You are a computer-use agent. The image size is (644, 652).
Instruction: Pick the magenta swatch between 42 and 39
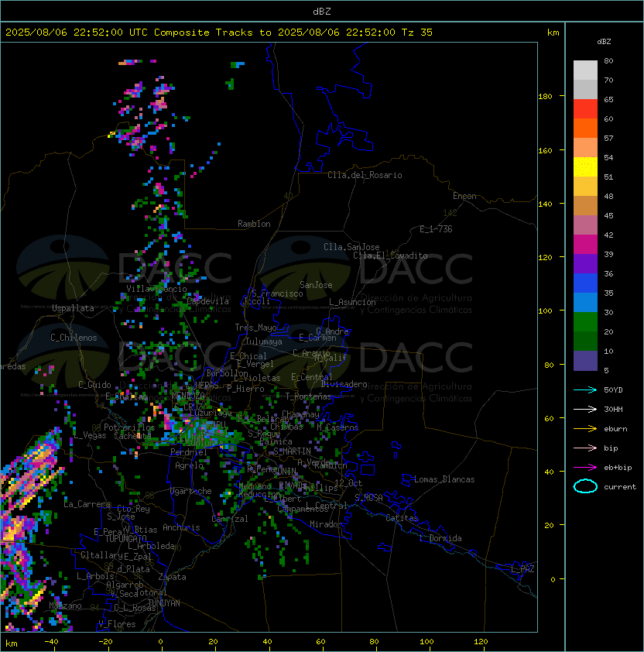point(585,245)
